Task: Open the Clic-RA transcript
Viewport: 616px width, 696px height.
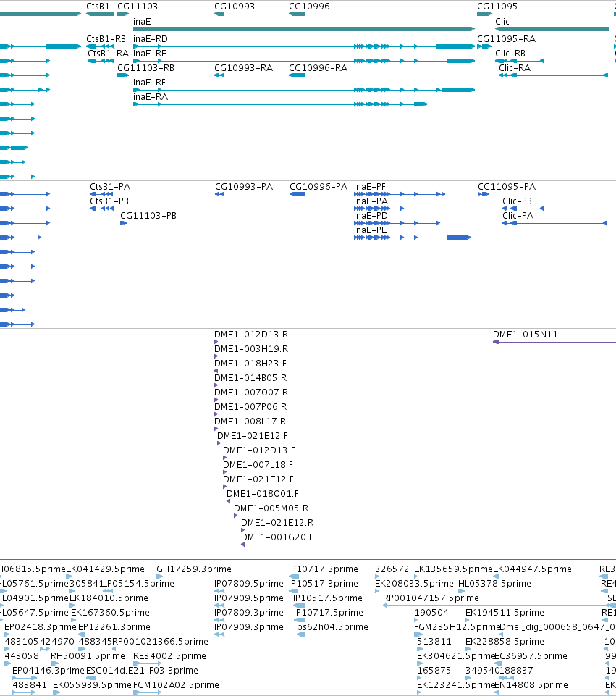Action: coord(553,75)
